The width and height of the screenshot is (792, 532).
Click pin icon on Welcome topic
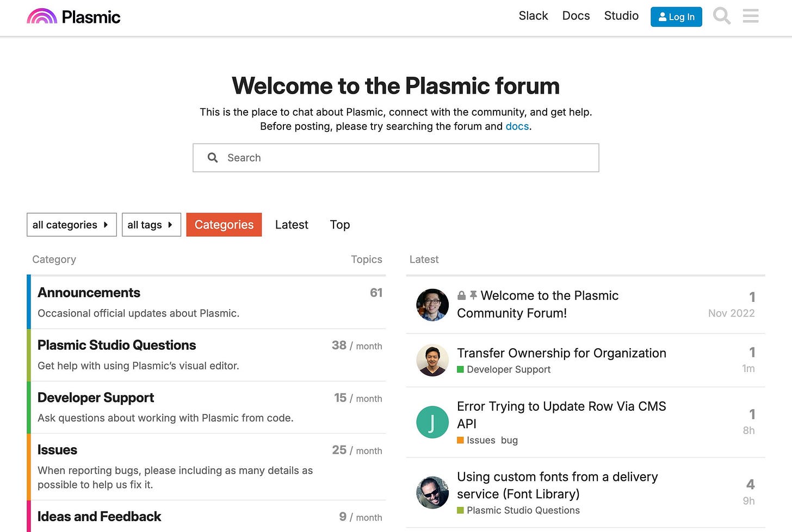[473, 295]
